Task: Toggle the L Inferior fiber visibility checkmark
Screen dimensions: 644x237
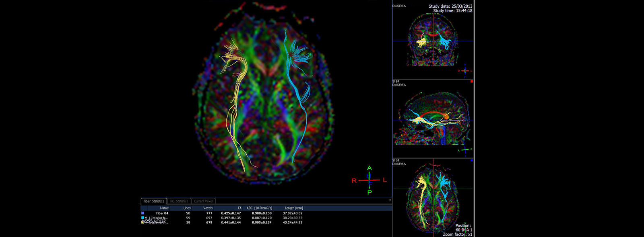Action: pos(146,218)
